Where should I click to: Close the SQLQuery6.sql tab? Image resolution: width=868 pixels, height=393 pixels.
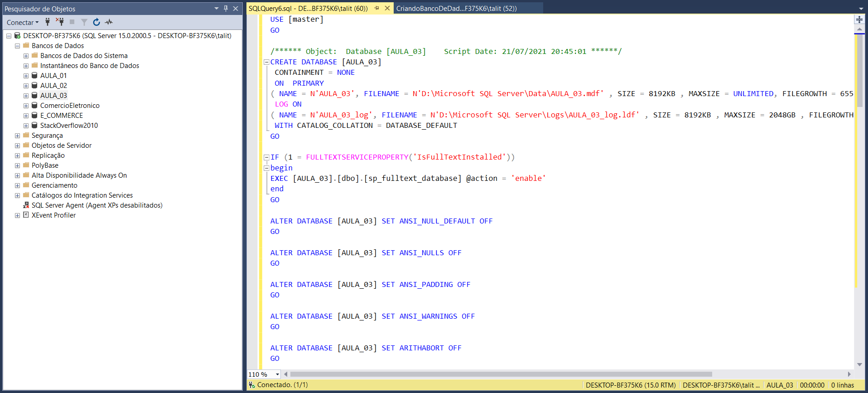[x=387, y=8]
